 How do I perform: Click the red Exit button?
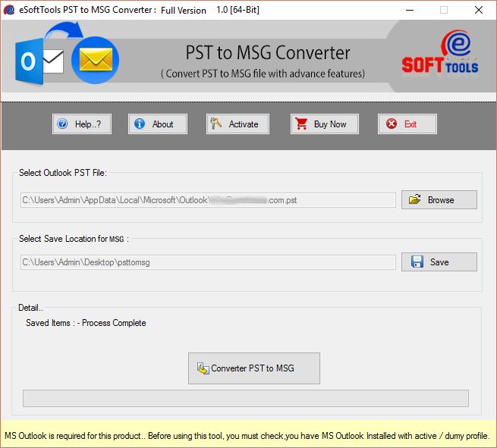pos(407,124)
